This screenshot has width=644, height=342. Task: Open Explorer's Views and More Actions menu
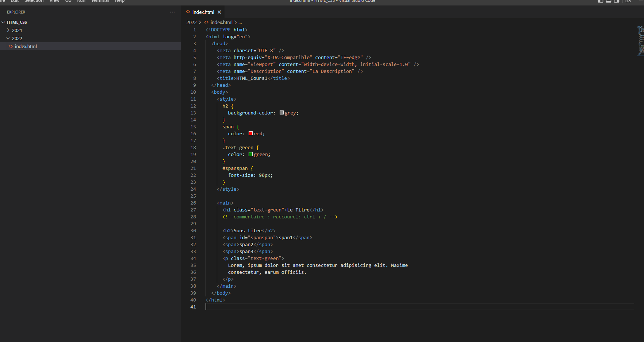click(172, 12)
